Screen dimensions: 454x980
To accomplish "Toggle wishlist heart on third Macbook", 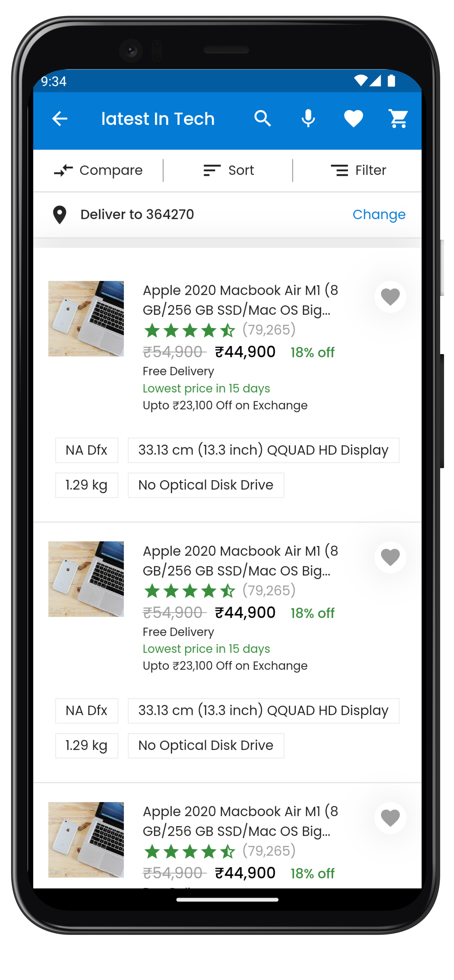I will 390,818.
